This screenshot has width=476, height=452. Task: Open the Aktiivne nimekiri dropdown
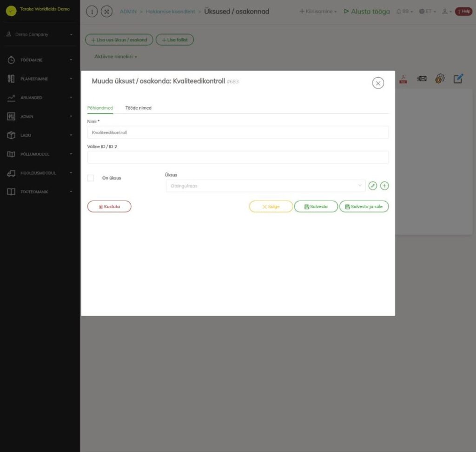tap(116, 56)
